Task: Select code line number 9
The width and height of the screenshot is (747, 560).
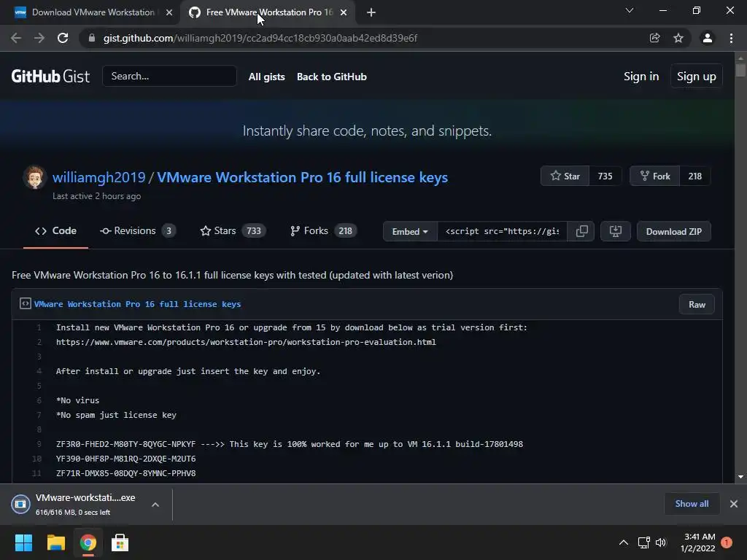Action: [x=39, y=444]
